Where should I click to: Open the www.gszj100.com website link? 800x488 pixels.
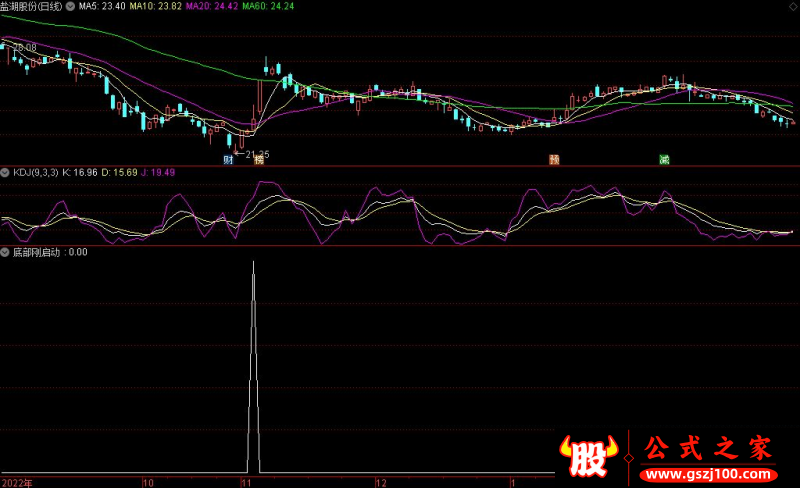coord(706,472)
